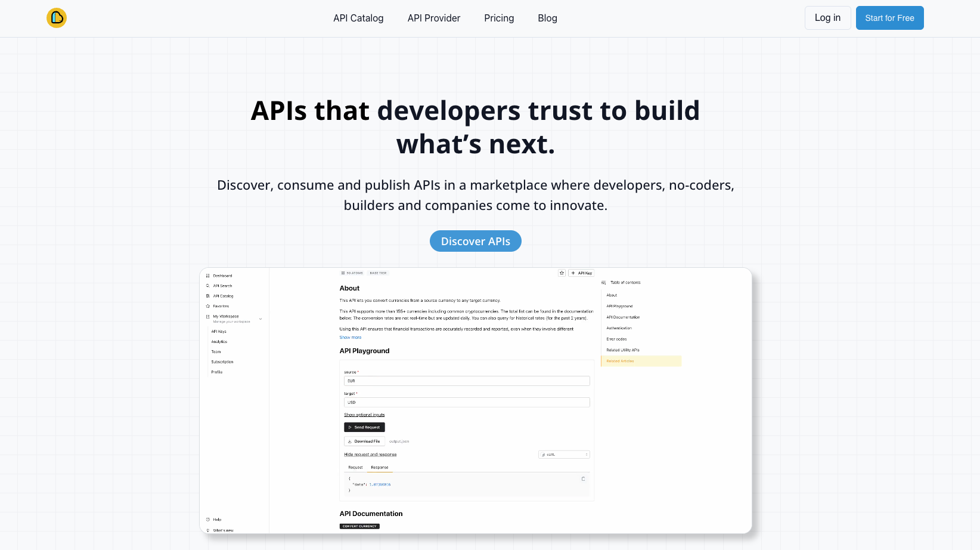This screenshot has height=550, width=980.
Task: Switch to the Request tab
Action: point(355,467)
